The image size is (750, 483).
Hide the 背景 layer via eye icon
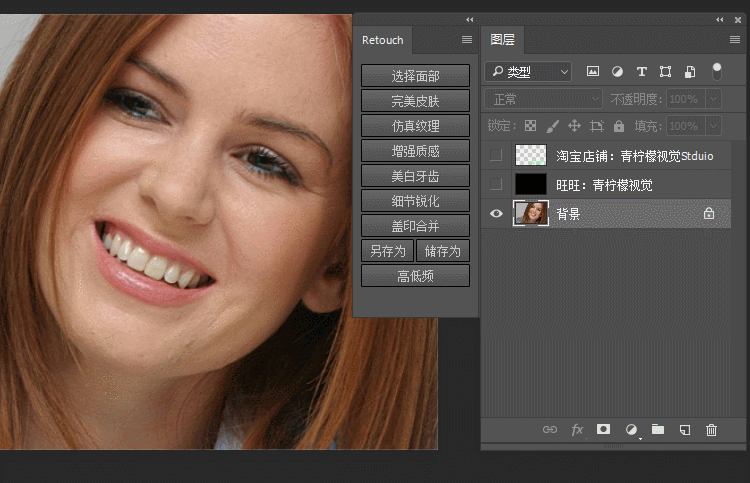pyautogui.click(x=496, y=213)
